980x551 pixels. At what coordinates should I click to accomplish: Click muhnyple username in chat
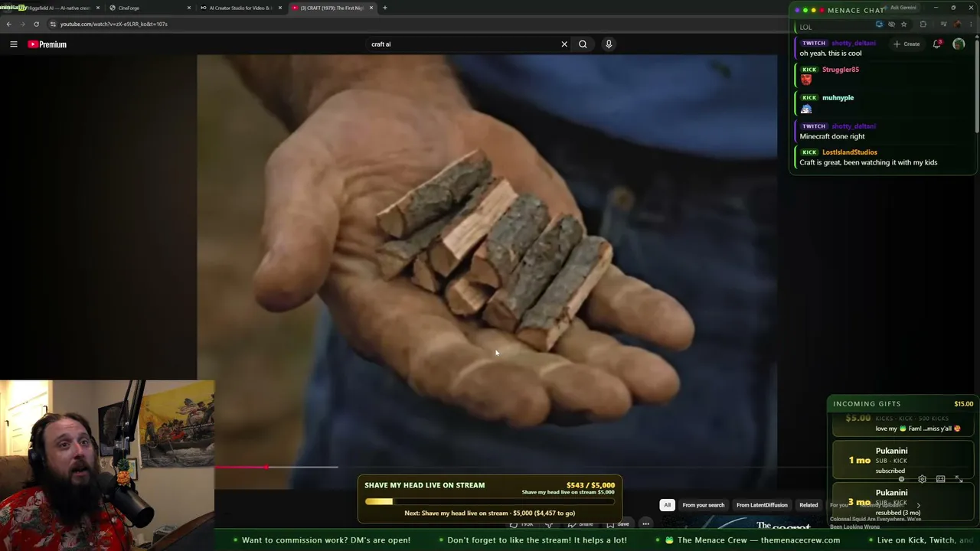(838, 98)
